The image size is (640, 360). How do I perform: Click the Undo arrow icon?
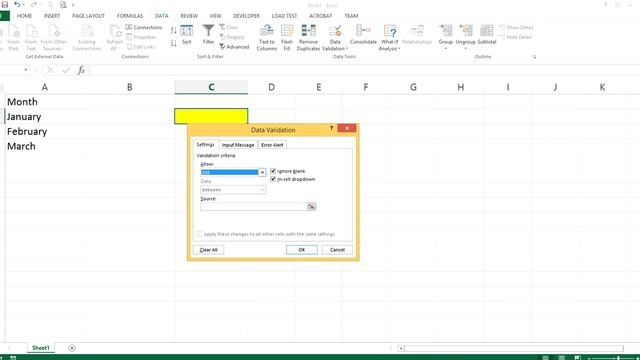click(x=17, y=4)
